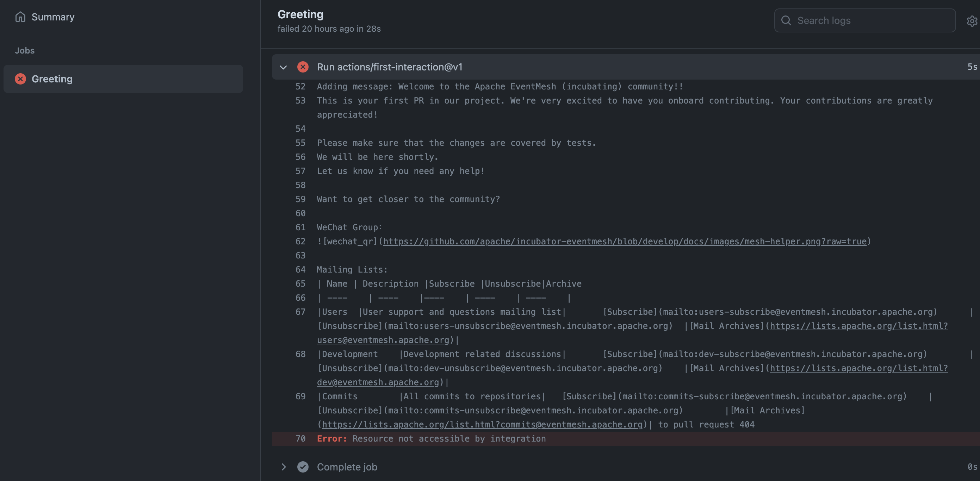
Task: Click line number 62 in the log
Action: click(x=300, y=242)
